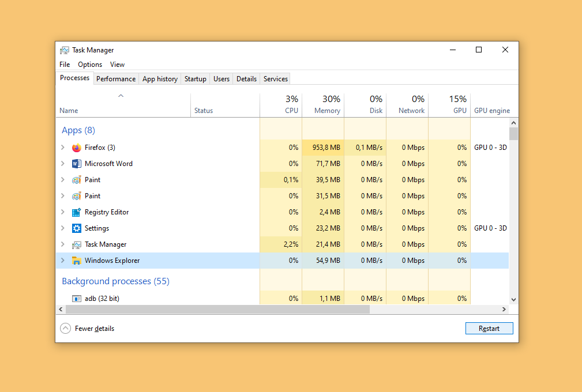This screenshot has width=582, height=392.
Task: Select the "Registry Editor" row name
Action: (107, 212)
